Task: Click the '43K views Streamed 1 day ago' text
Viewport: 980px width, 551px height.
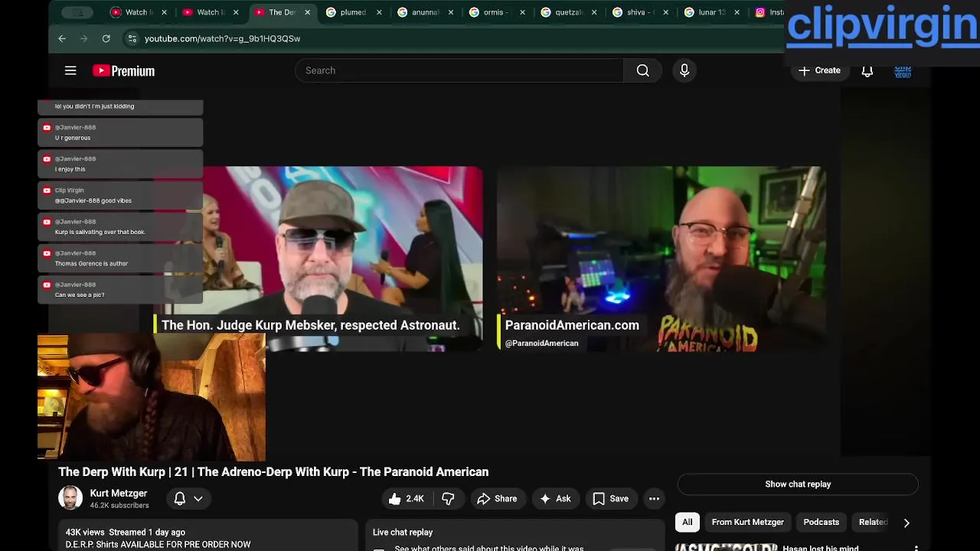Action: tap(126, 532)
